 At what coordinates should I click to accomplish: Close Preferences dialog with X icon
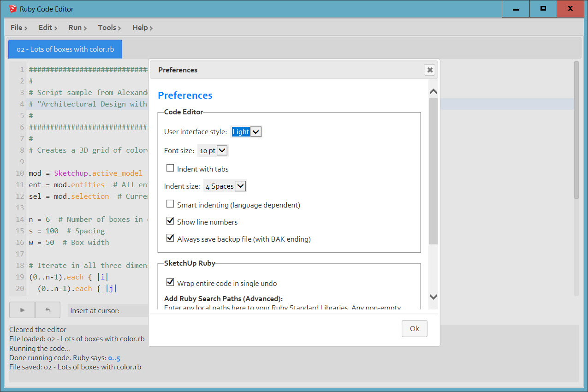(429, 70)
